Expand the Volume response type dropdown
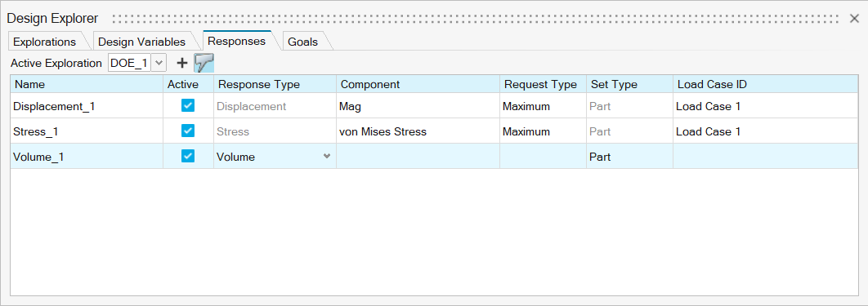Viewport: 868px width, 306px height. (x=327, y=157)
